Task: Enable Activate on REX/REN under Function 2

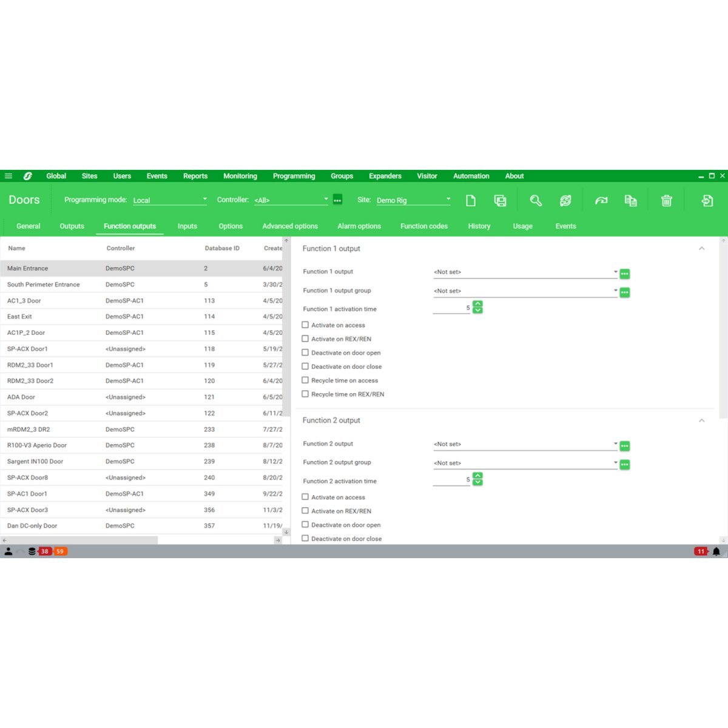Action: coord(305,510)
